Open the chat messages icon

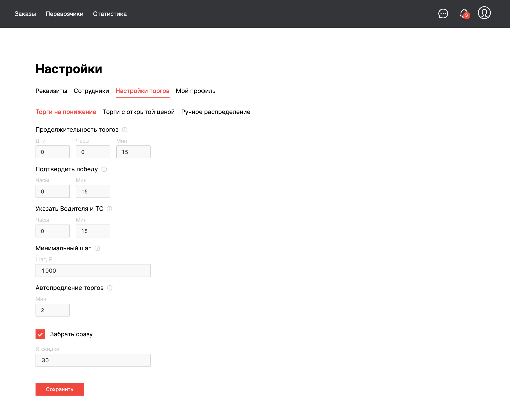coord(443,14)
